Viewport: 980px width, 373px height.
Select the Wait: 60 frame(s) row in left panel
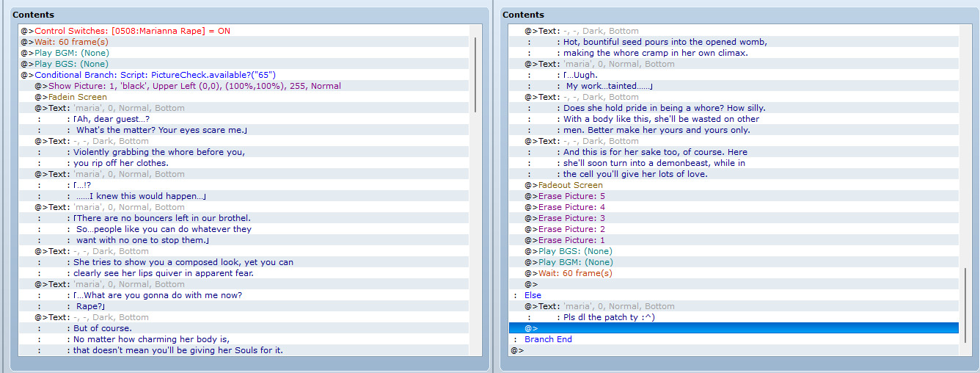pos(244,42)
